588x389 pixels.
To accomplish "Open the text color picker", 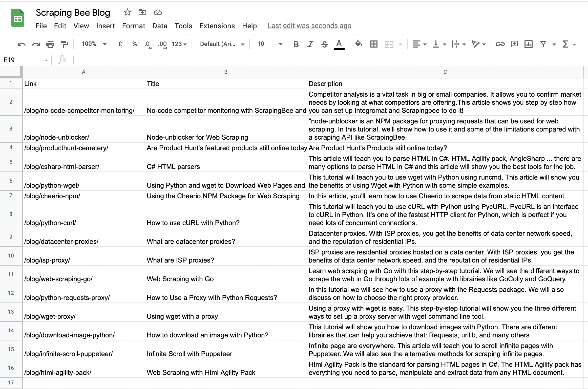I will [x=339, y=44].
